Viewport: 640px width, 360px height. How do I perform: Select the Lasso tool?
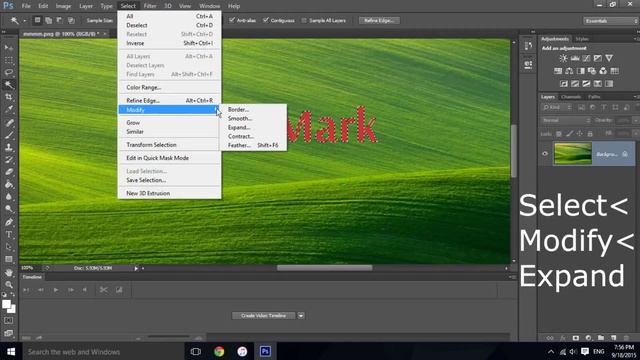(9, 72)
